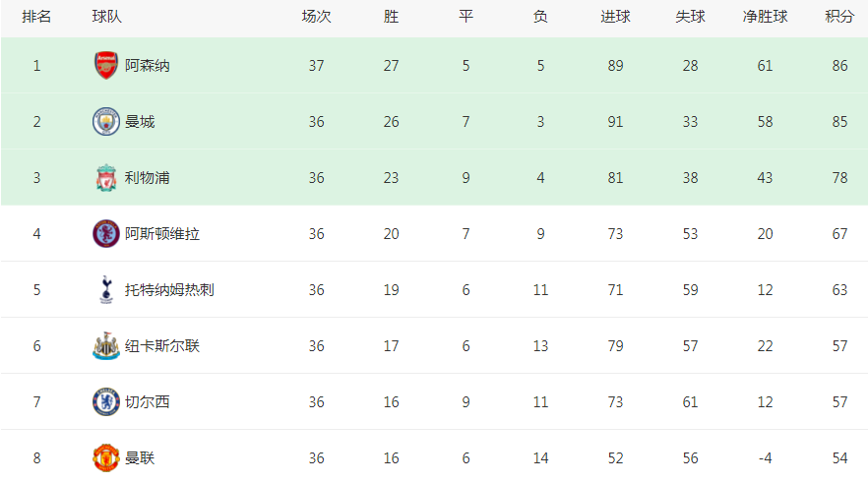Viewport: 868px width, 483px height.
Task: Open the 阿斯顿维拉 team page
Action: [162, 234]
